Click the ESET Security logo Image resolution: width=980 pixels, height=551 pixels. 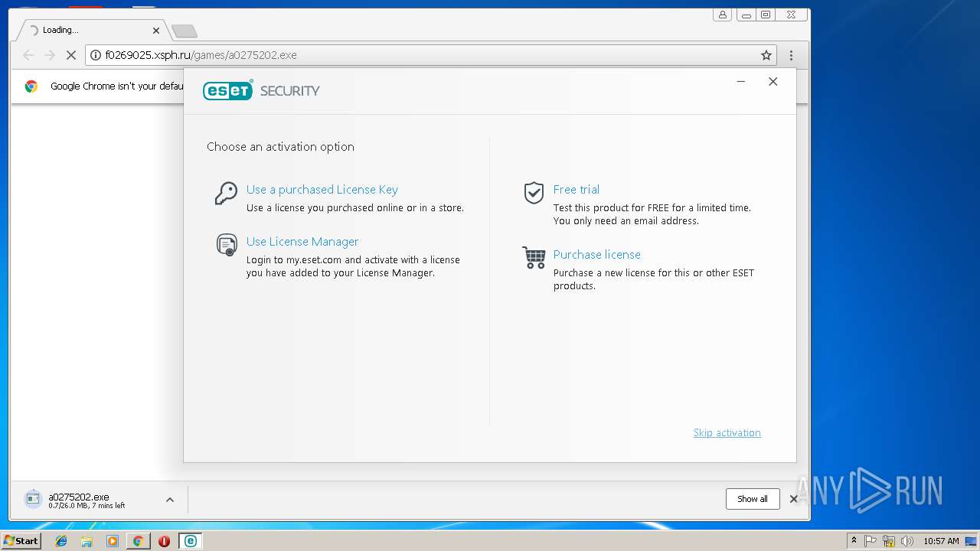261,90
